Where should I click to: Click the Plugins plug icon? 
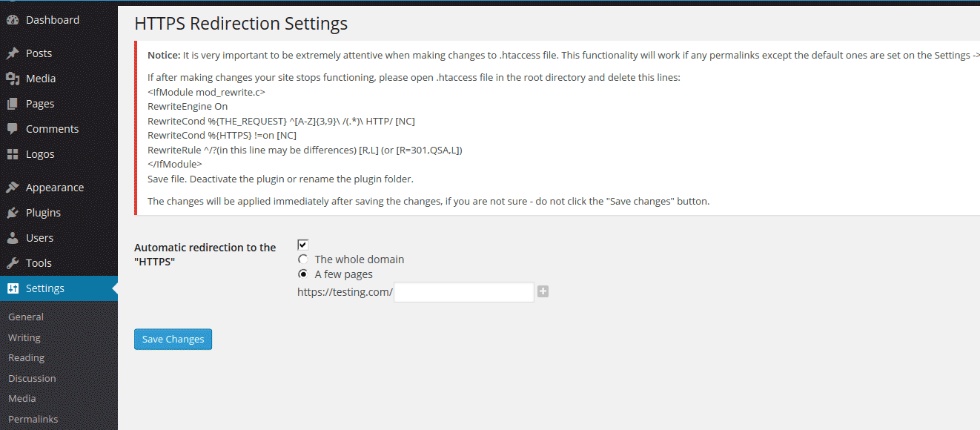(x=13, y=213)
